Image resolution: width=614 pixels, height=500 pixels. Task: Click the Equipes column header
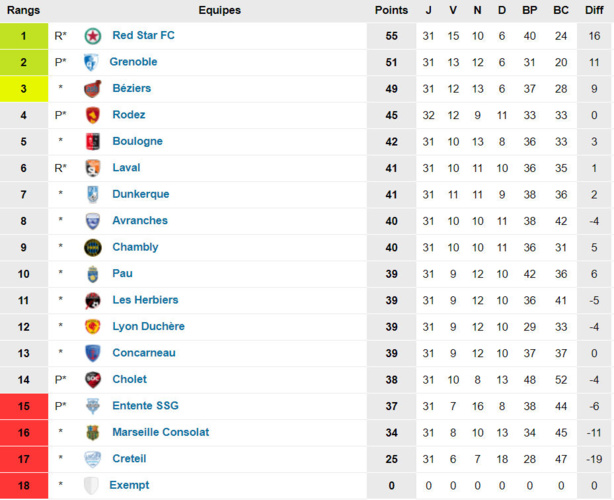[x=219, y=10]
